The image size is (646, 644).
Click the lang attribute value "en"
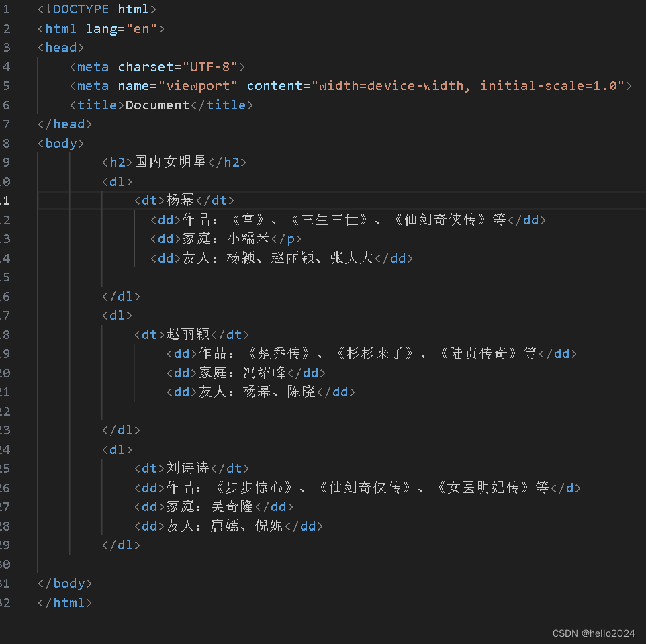coord(142,28)
